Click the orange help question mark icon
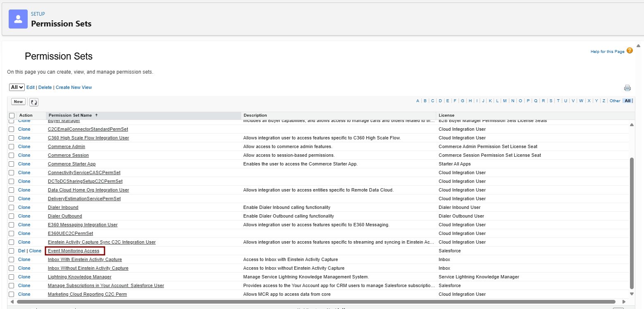This screenshot has height=309, width=644. click(630, 50)
